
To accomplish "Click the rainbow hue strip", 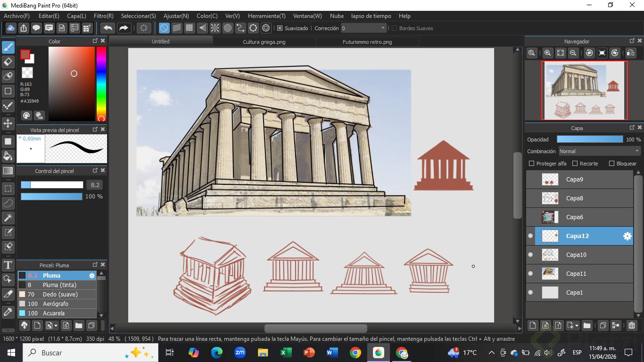I will pyautogui.click(x=101, y=84).
